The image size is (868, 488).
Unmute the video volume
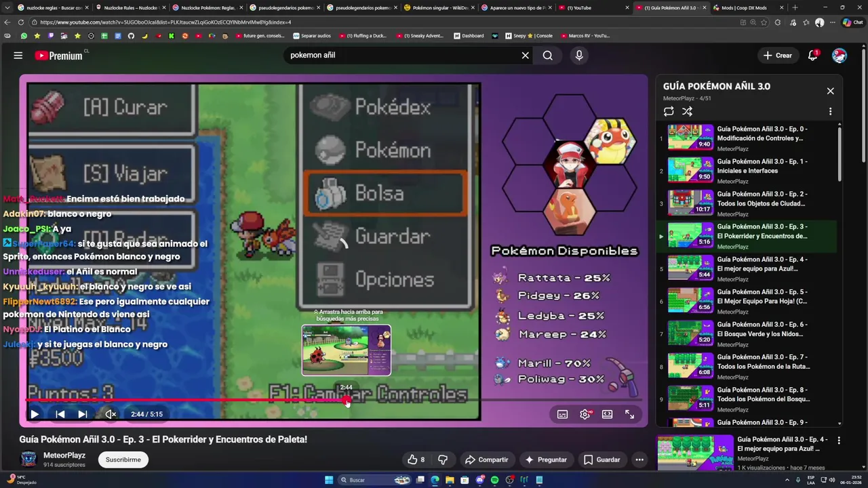(111, 414)
